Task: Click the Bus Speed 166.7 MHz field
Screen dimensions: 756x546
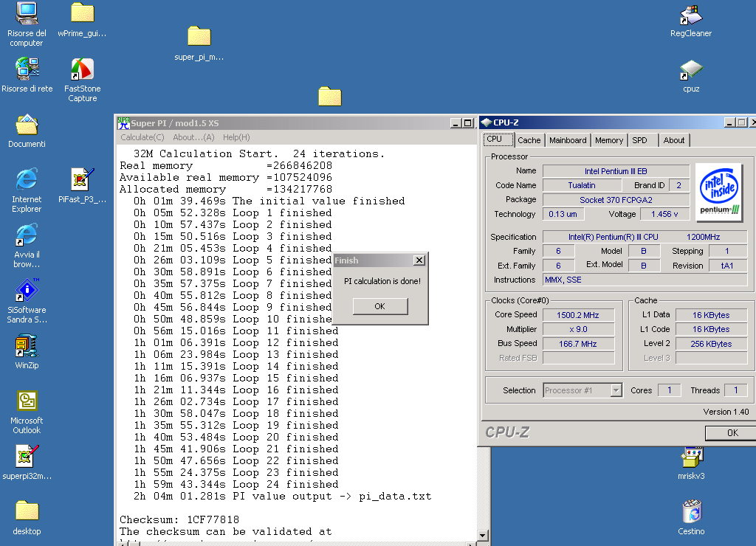Action: pos(578,344)
